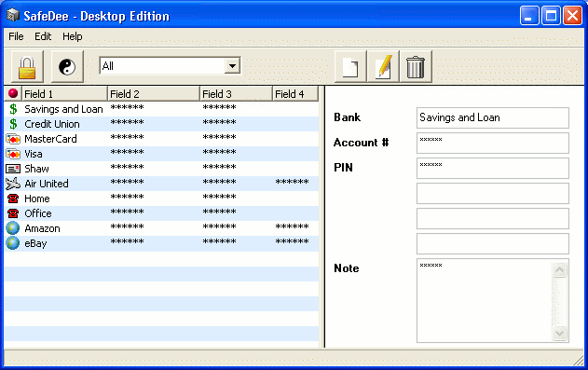
Task: Click the dollar icon beside Savings and Loan
Action: tap(13, 109)
